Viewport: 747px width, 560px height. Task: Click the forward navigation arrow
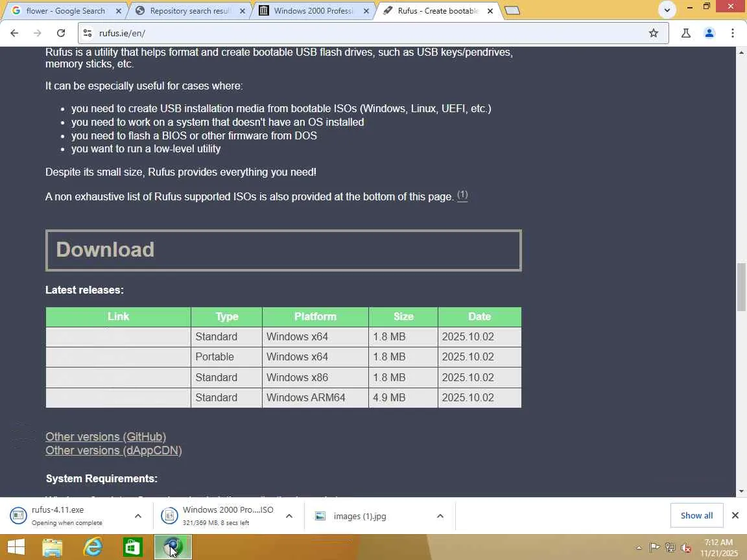37,33
